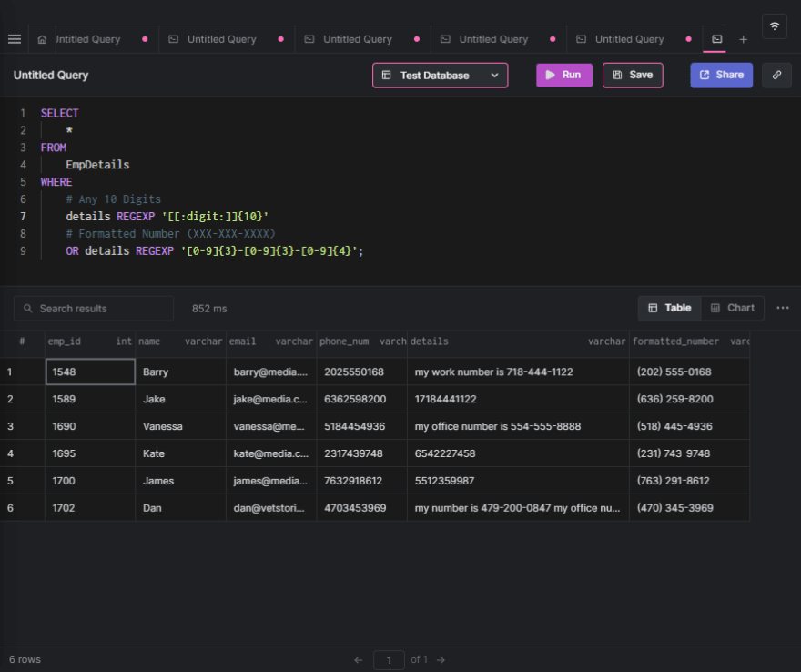Switch to the fifth Untitled Query tab

click(x=634, y=39)
